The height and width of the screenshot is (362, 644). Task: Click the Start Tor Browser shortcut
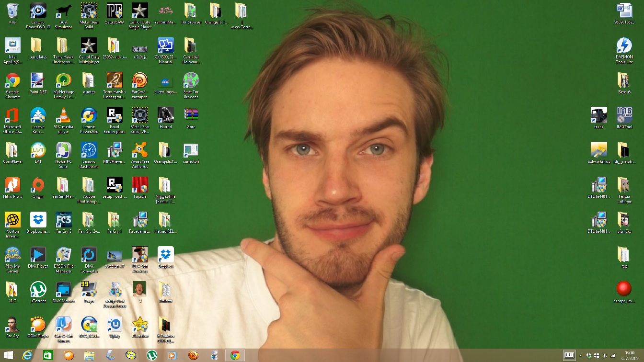191,80
